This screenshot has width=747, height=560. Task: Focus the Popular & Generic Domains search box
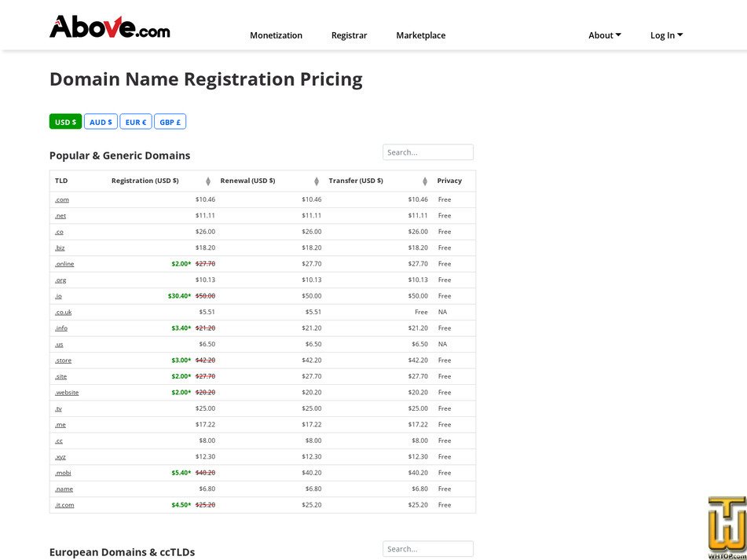428,152
